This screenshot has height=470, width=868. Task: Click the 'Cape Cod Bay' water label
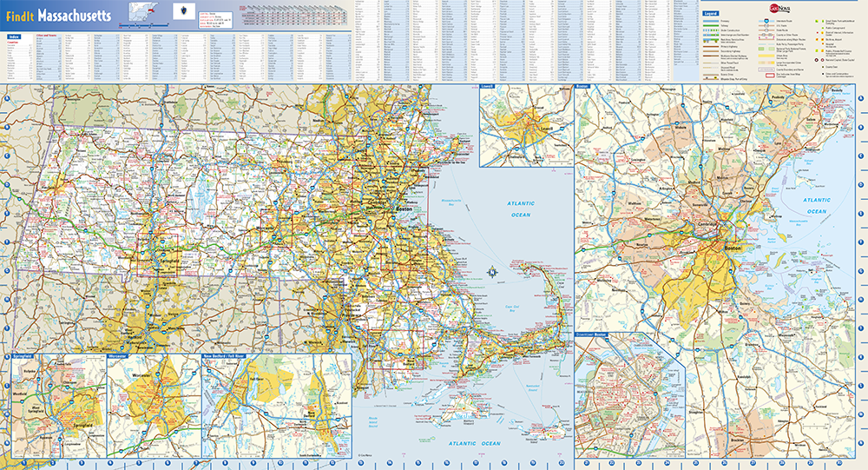point(513,307)
